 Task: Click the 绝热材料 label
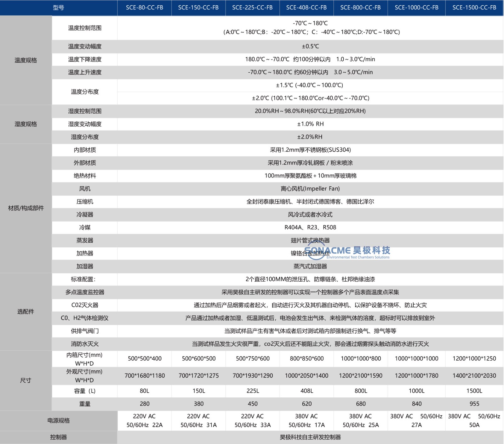pos(85,176)
